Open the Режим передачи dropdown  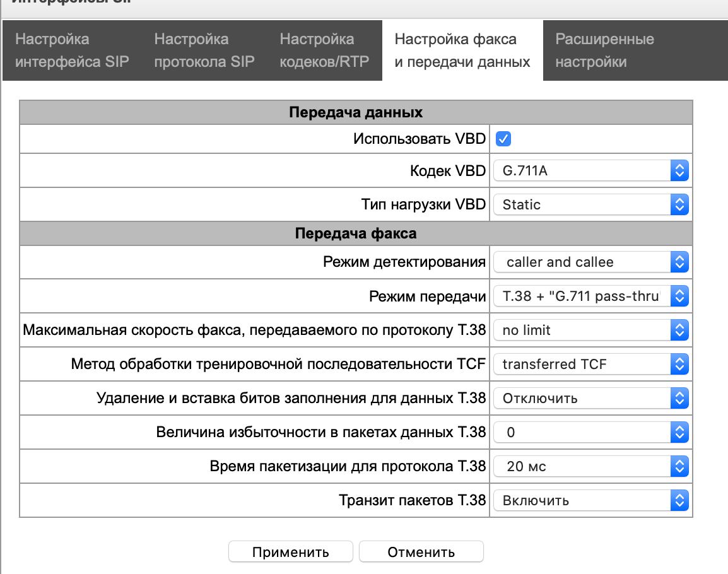[x=590, y=296]
